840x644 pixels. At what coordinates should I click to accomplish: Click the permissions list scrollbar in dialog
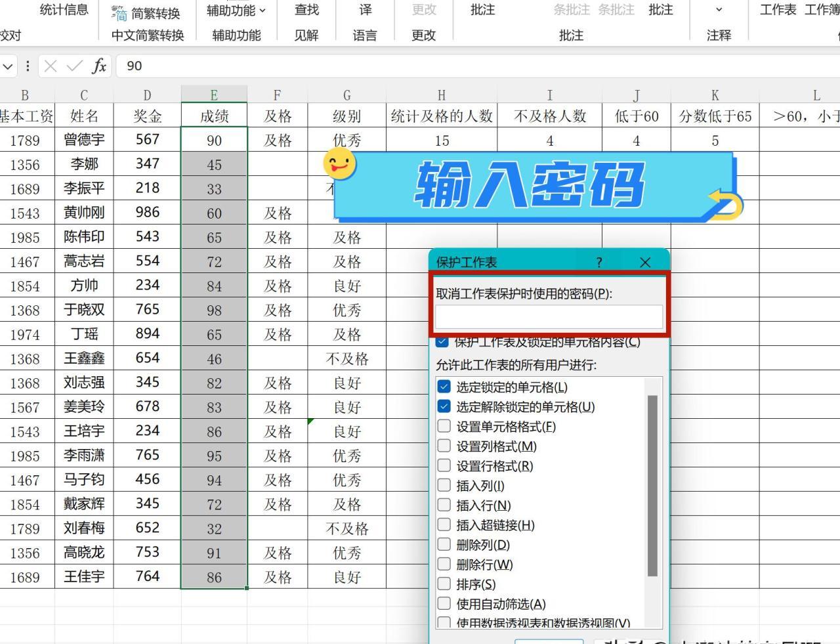tap(652, 486)
